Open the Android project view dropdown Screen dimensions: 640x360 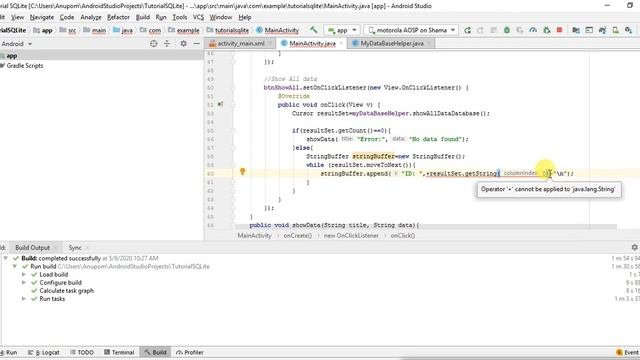pyautogui.click(x=16, y=44)
